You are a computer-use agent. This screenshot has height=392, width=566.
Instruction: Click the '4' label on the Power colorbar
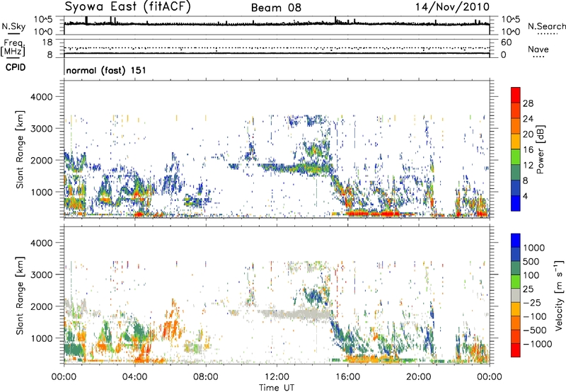pyautogui.click(x=526, y=196)
